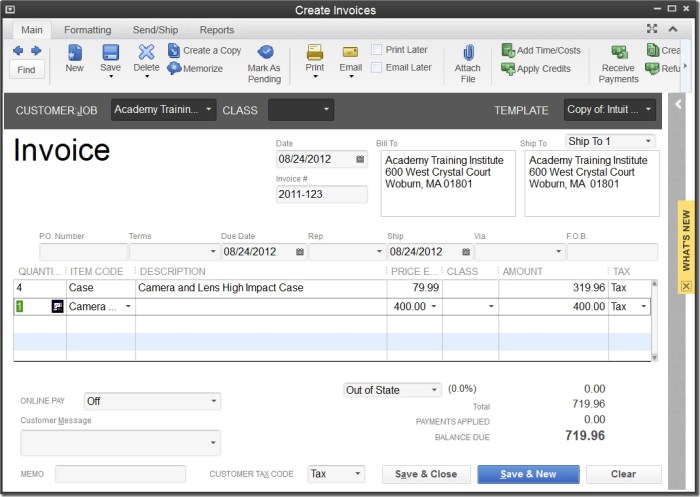700x497 pixels.
Task: Click the Save disk icon
Action: (x=110, y=52)
